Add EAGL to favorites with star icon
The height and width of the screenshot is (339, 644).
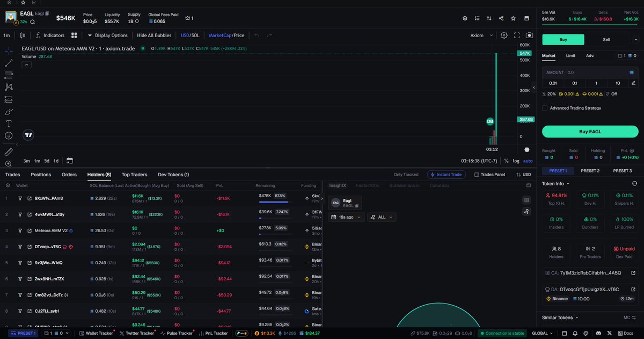pyautogui.click(x=513, y=18)
